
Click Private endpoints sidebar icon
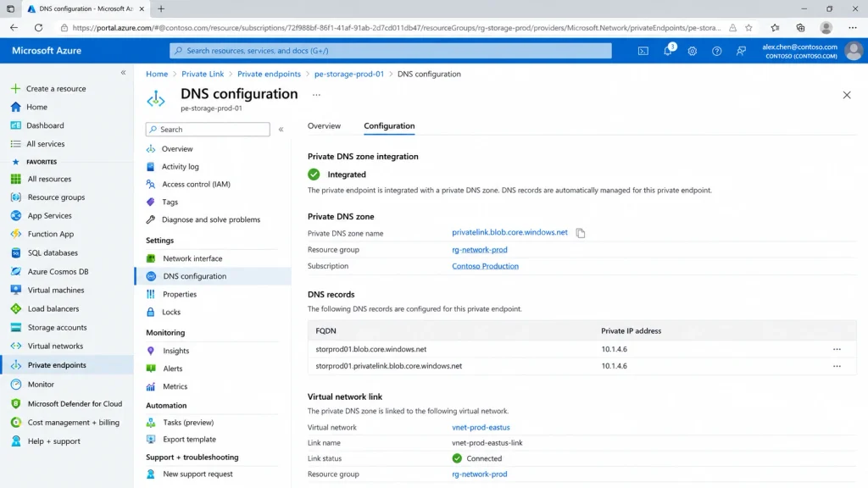(x=15, y=365)
